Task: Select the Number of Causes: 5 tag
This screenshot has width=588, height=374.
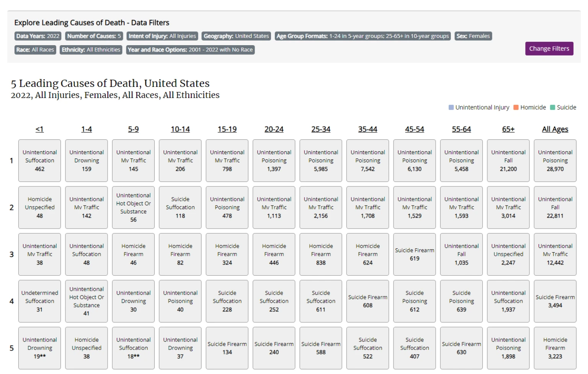Action: (94, 36)
